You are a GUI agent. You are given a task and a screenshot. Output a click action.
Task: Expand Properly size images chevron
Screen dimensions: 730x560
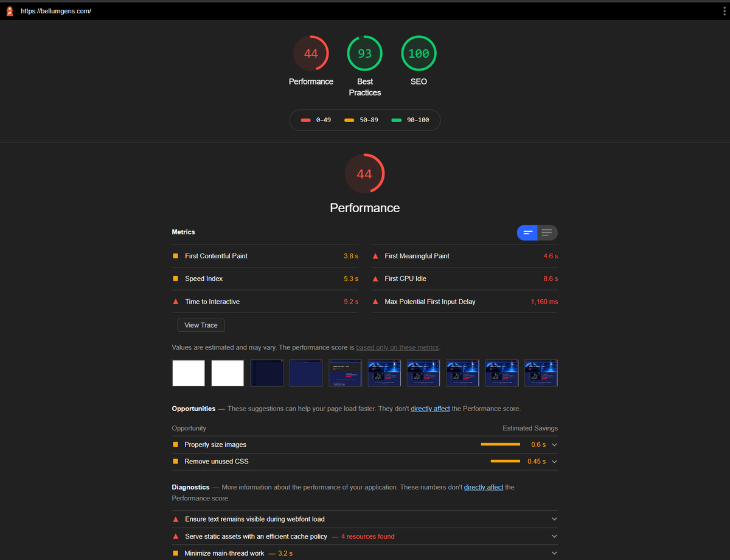[x=554, y=445]
